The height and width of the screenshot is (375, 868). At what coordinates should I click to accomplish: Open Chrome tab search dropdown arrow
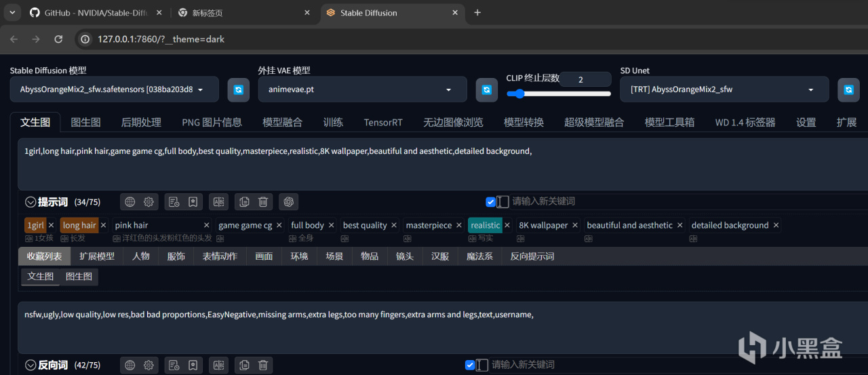pos(12,13)
